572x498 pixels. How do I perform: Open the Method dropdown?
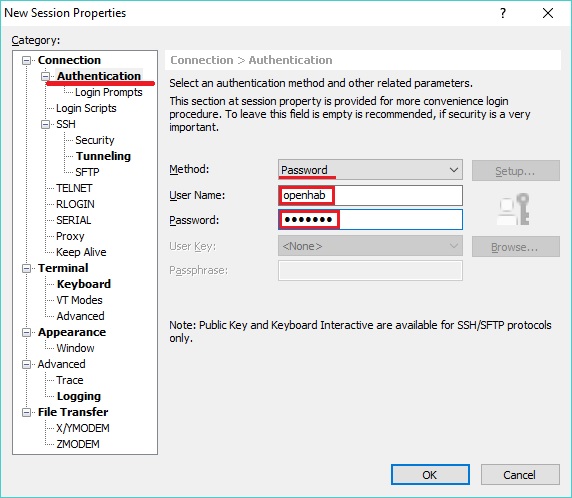[370, 170]
